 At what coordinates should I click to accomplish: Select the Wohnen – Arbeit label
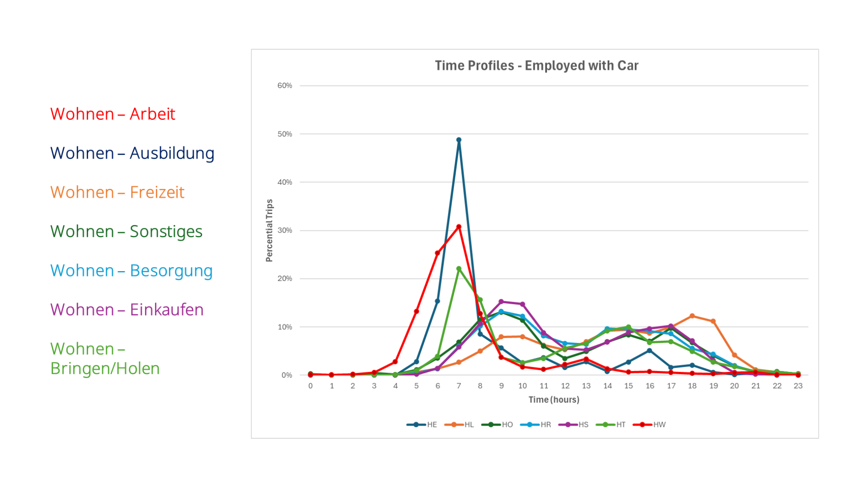tap(113, 114)
